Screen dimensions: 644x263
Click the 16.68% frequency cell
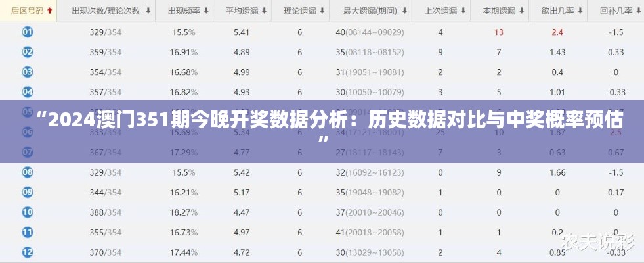pos(184,72)
